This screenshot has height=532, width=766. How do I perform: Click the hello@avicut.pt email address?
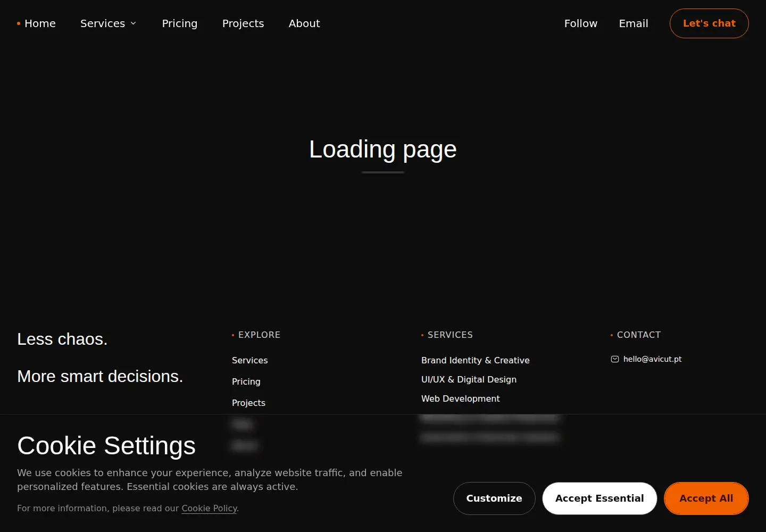(x=652, y=359)
